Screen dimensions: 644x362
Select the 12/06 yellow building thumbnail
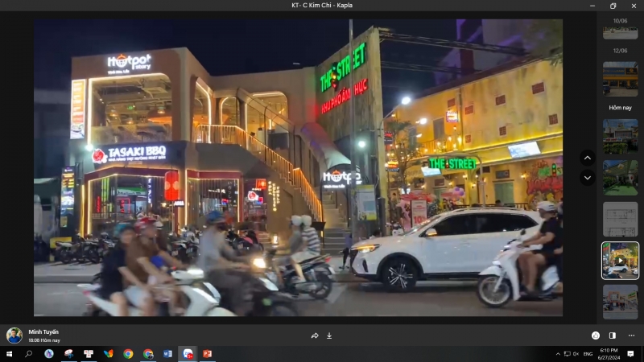620,79
